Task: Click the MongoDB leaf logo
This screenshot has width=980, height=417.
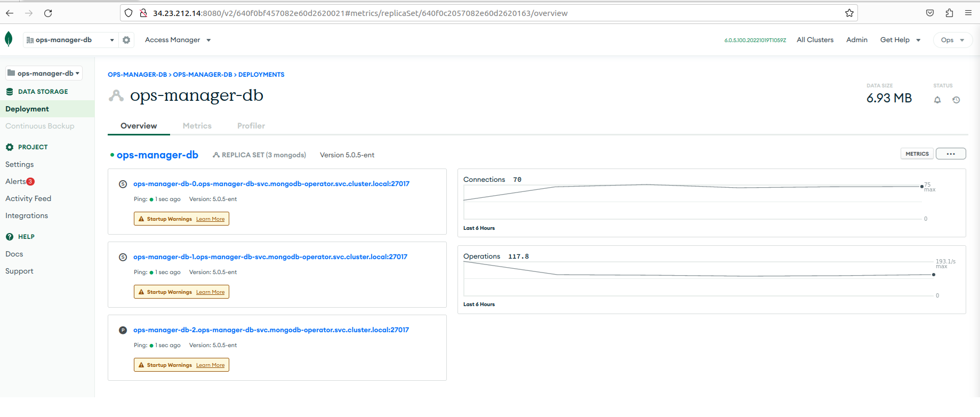Action: click(9, 39)
